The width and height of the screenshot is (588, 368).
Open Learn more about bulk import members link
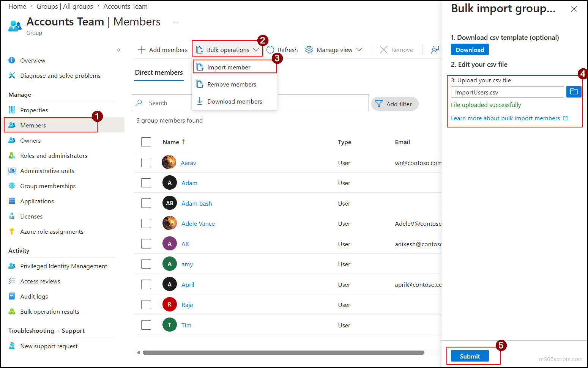coord(509,118)
